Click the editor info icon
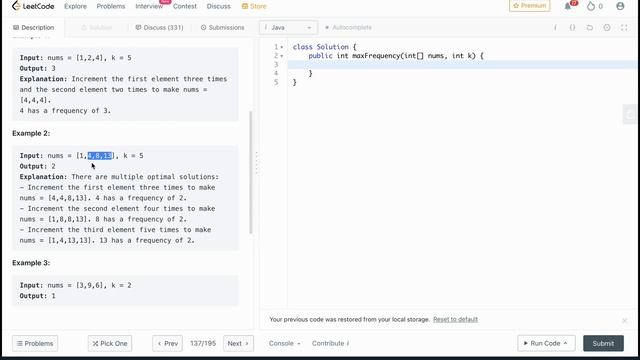This screenshot has width=640, height=360. tap(555, 27)
